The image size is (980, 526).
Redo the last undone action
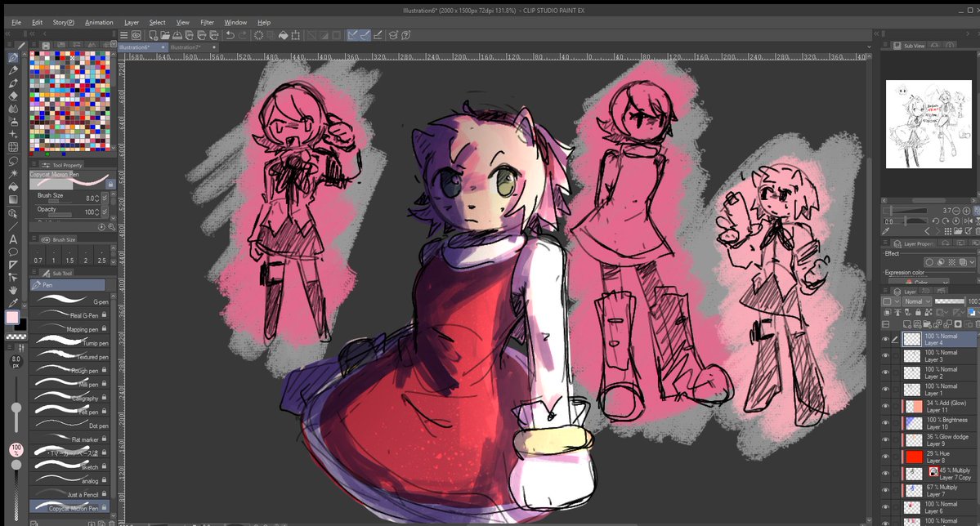pyautogui.click(x=243, y=36)
